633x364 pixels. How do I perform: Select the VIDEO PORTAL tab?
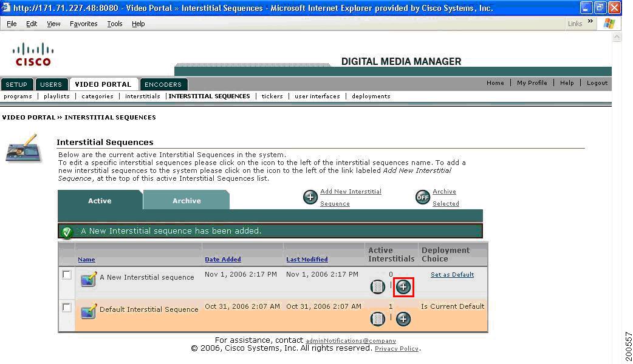pos(103,84)
